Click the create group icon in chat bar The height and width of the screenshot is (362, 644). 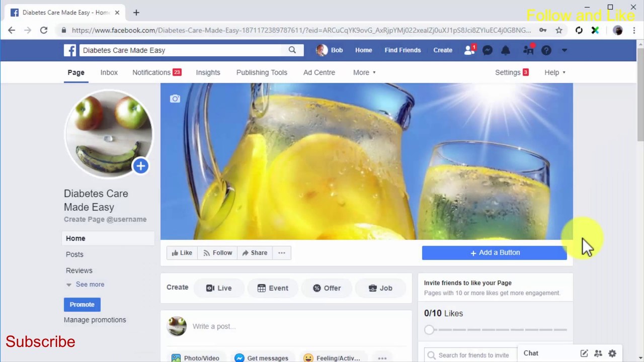[x=598, y=353]
